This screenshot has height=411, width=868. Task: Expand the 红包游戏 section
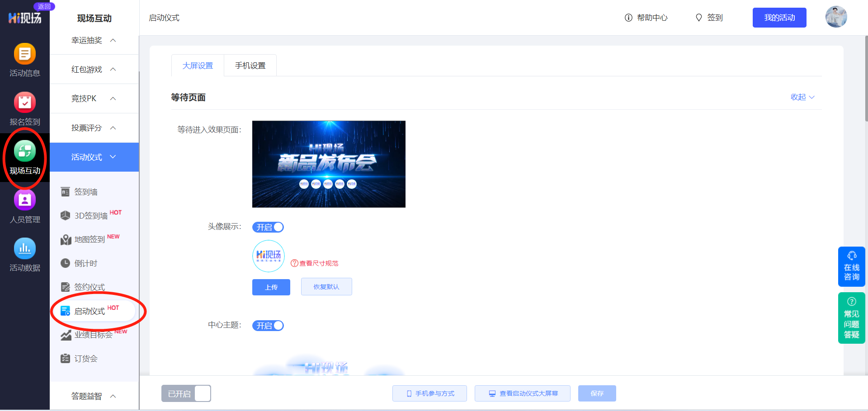click(94, 69)
